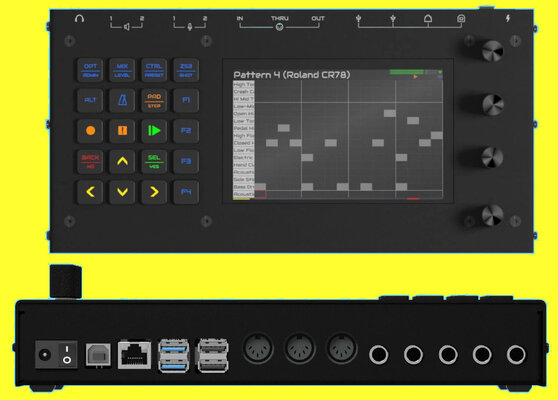Push the OPT/ADMIN keypad button

click(x=90, y=70)
